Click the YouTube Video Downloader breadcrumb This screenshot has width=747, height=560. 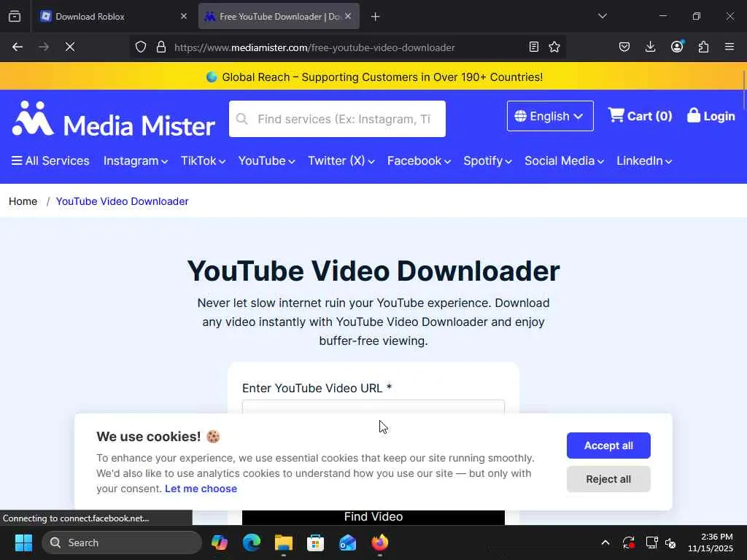123,201
